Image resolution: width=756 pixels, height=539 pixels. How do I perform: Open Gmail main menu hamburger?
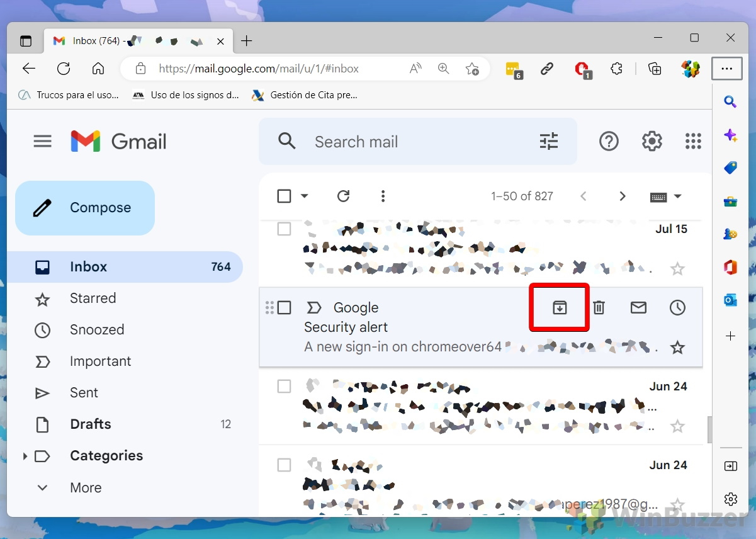coord(43,141)
